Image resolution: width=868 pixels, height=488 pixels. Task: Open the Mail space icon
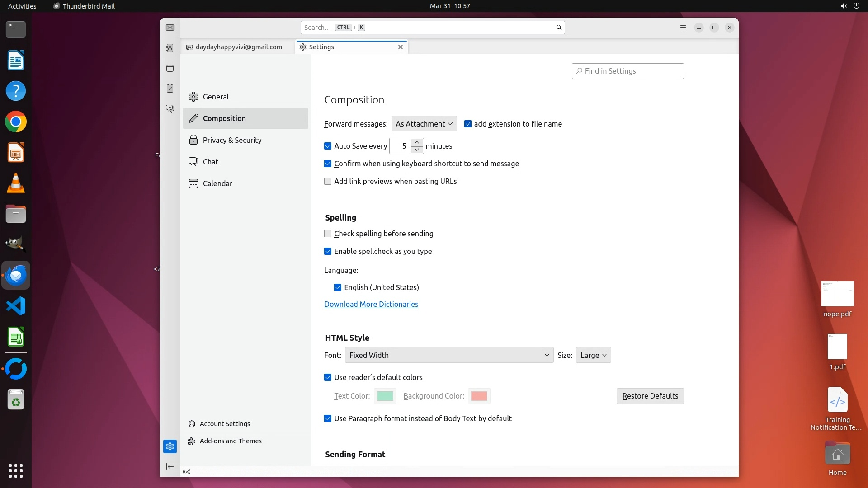[x=170, y=28]
